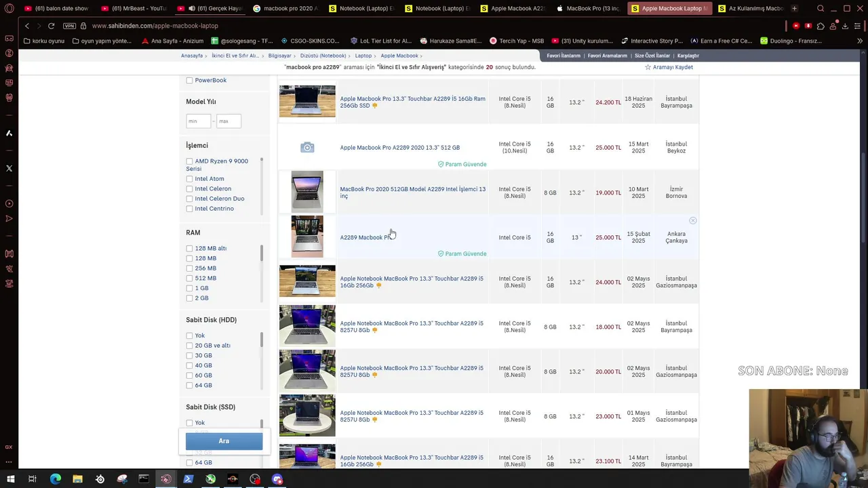
Task: Check the Intel Atom processor option
Action: click(189, 179)
